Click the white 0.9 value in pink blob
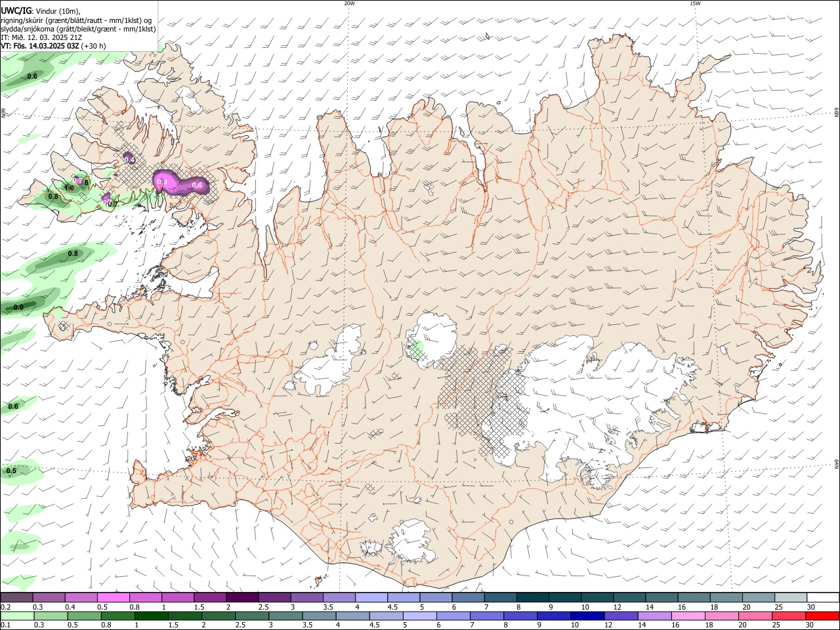The height and width of the screenshot is (630, 840). pos(162,182)
